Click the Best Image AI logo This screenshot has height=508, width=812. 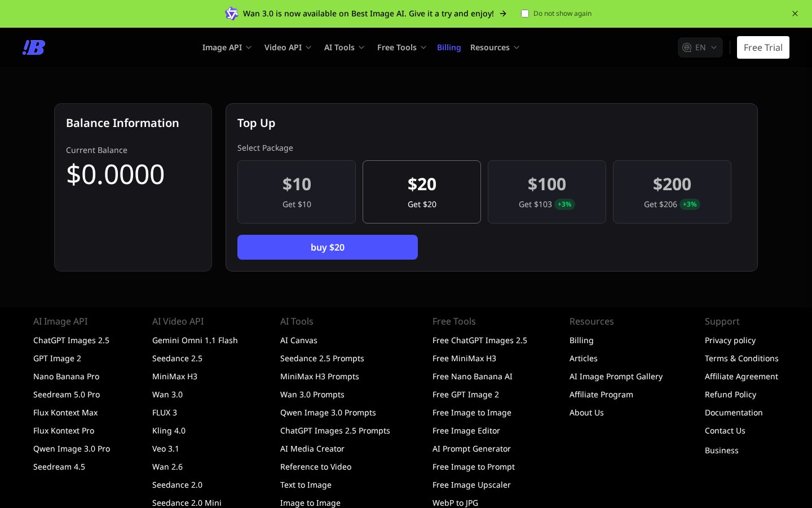[34, 47]
